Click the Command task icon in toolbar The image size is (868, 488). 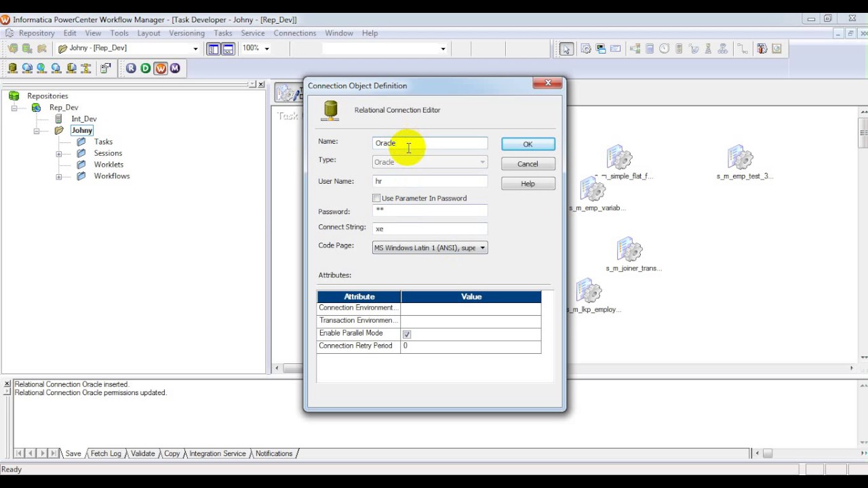pyautogui.click(x=601, y=49)
